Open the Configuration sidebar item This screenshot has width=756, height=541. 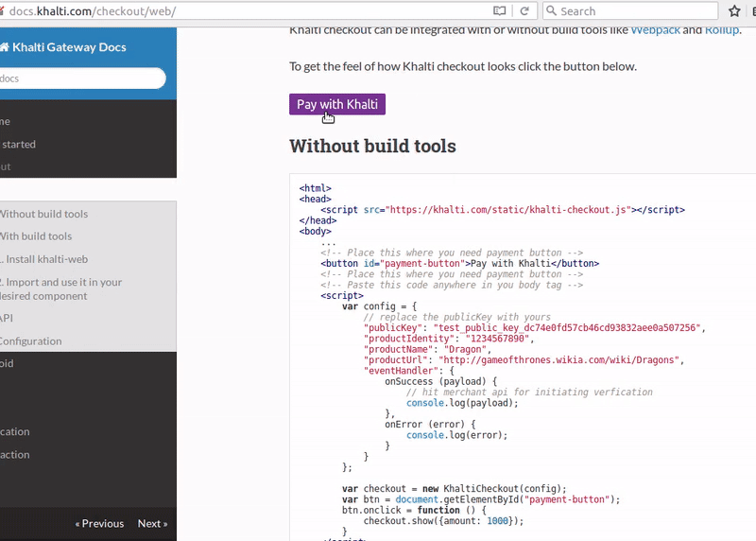[x=31, y=341]
